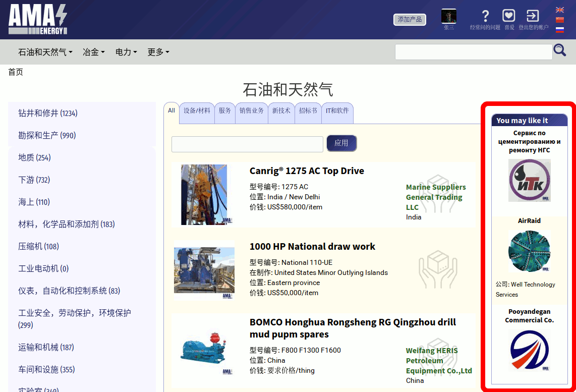Click the AMA Energy logo
Screen dimensions: 576x392
point(38,20)
